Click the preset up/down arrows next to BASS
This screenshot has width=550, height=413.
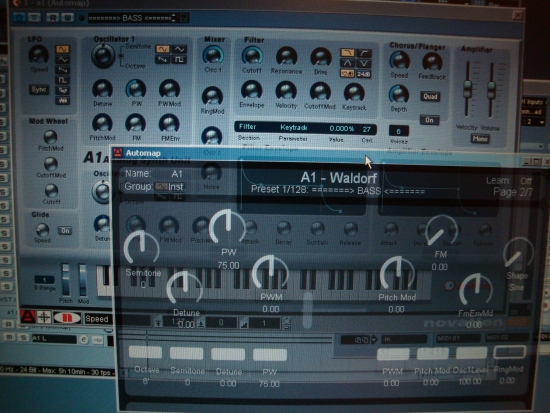tap(174, 18)
